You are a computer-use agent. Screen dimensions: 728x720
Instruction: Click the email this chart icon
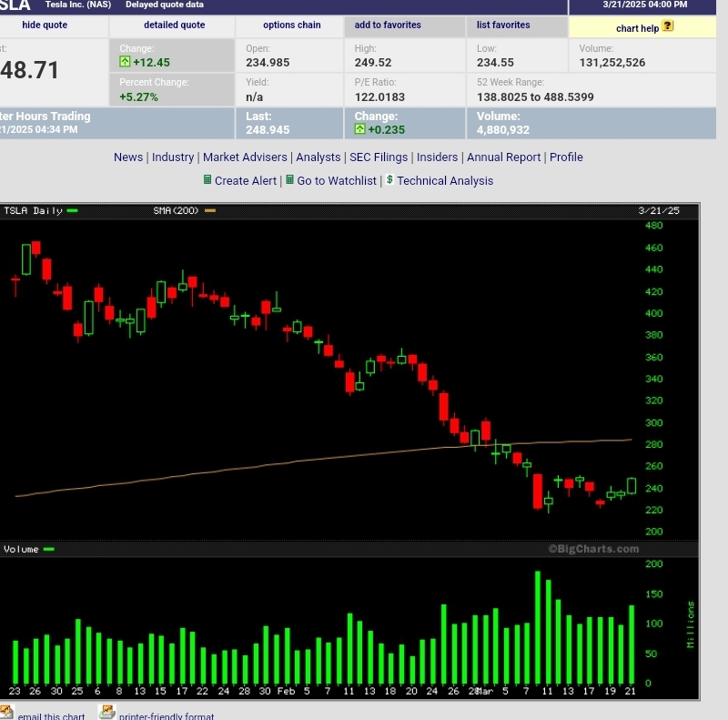pyautogui.click(x=6, y=712)
